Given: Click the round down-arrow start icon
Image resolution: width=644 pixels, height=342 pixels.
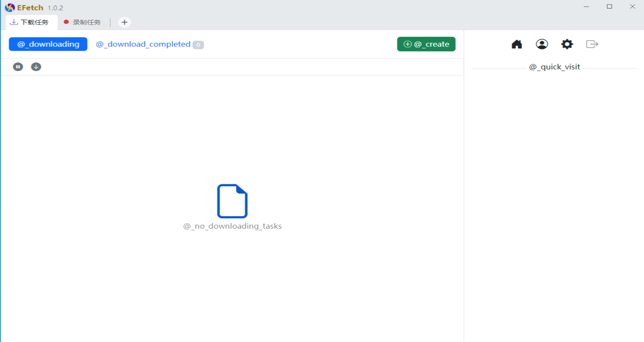Looking at the screenshot, I should click(36, 67).
